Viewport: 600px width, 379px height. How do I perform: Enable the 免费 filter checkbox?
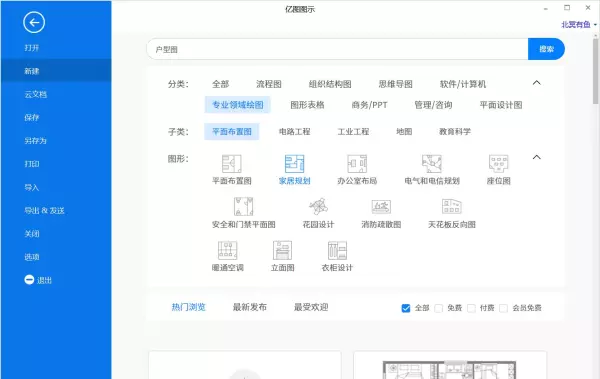click(x=439, y=308)
